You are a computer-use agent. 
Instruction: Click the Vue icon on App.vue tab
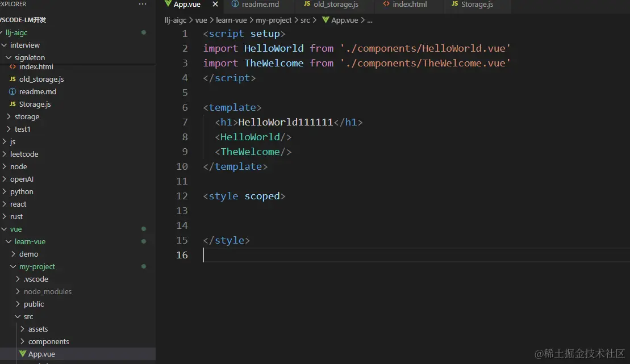[168, 4]
